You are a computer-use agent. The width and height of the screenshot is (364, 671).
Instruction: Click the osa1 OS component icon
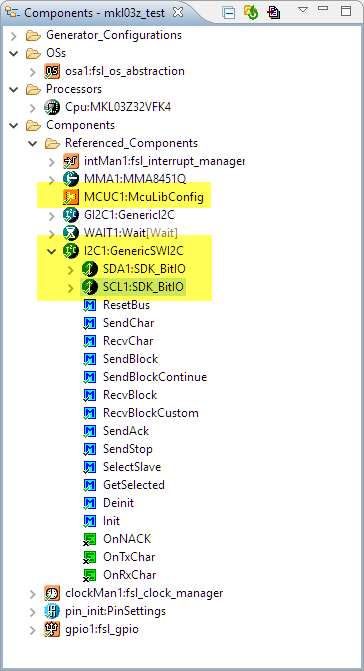point(52,71)
